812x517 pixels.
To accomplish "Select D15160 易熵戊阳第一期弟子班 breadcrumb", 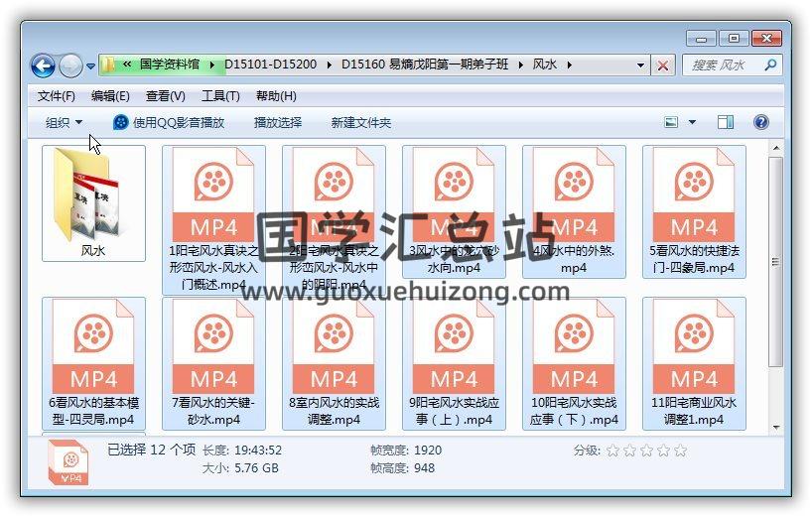I will tap(425, 65).
